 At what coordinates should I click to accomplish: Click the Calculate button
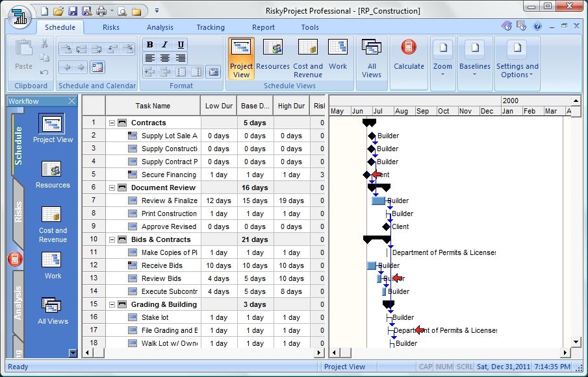tap(409, 55)
